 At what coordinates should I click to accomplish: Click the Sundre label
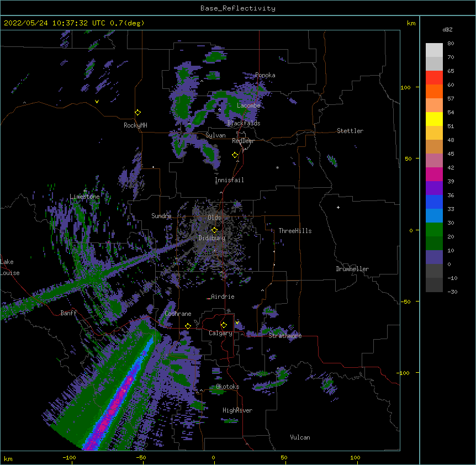(x=161, y=216)
